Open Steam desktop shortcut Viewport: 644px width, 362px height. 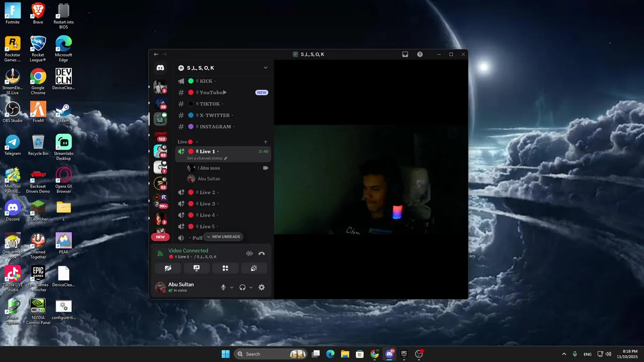(x=63, y=112)
